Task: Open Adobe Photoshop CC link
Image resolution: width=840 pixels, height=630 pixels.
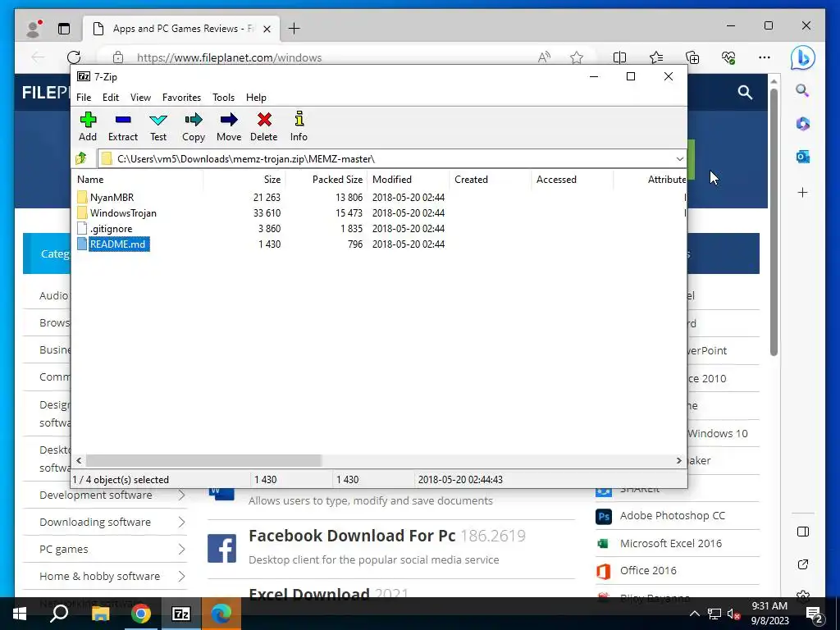Action: (673, 515)
